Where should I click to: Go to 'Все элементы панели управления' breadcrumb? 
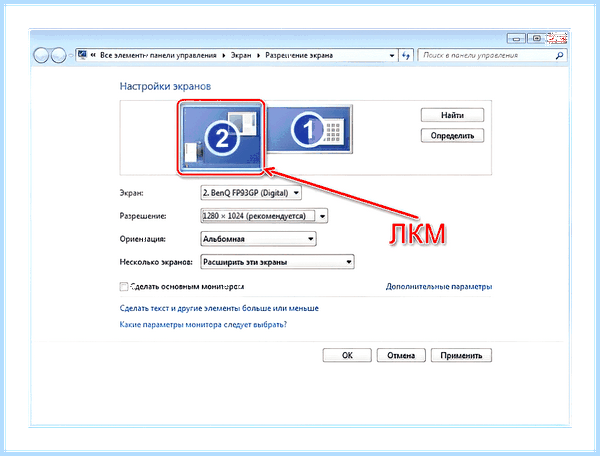158,55
